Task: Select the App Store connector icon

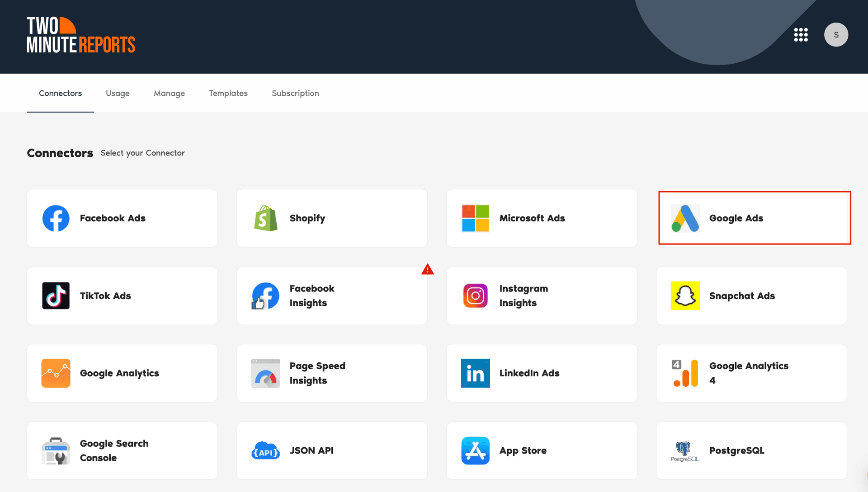Action: coord(475,450)
